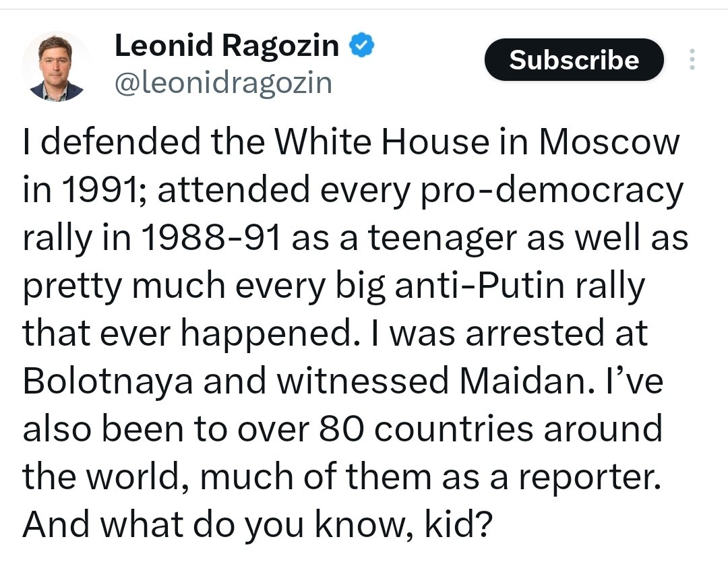Click "anti-Putin" in the tweet body
This screenshot has width=728, height=562.
point(480,285)
